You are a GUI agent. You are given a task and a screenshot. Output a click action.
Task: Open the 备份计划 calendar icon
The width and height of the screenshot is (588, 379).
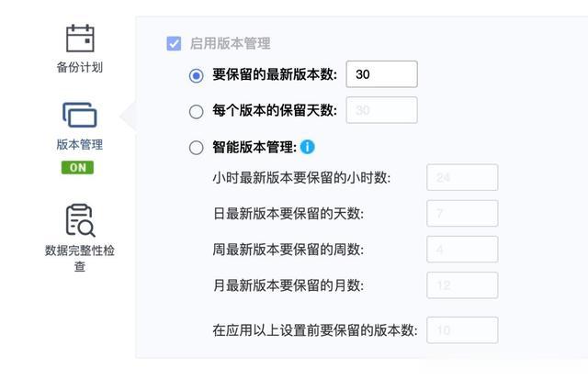coord(80,39)
